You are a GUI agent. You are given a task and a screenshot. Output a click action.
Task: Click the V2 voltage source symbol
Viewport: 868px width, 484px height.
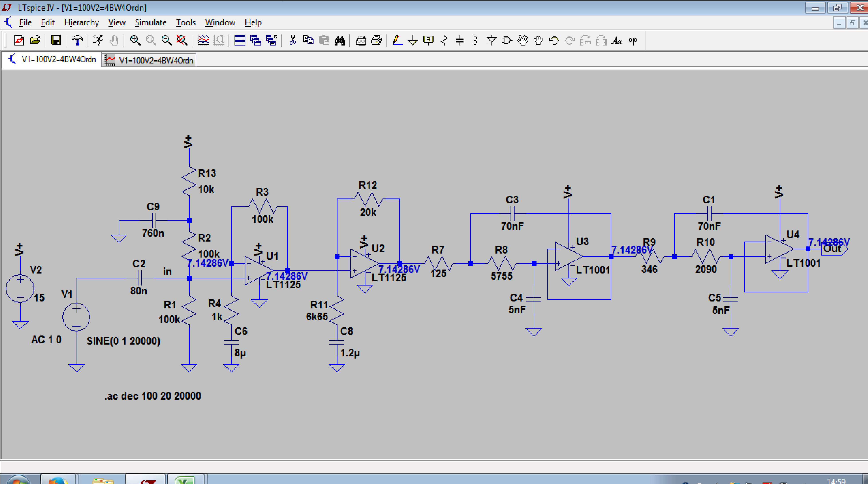[x=20, y=288]
